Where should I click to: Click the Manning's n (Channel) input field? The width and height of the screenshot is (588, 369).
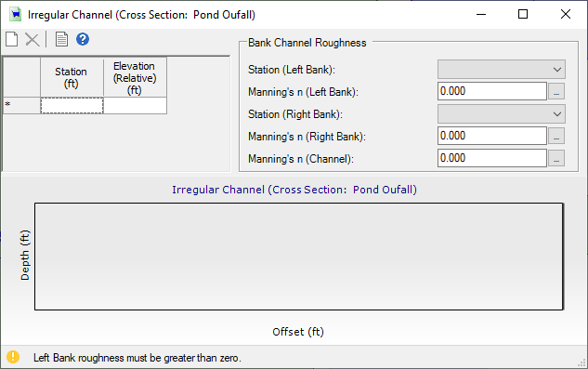pyautogui.click(x=492, y=158)
